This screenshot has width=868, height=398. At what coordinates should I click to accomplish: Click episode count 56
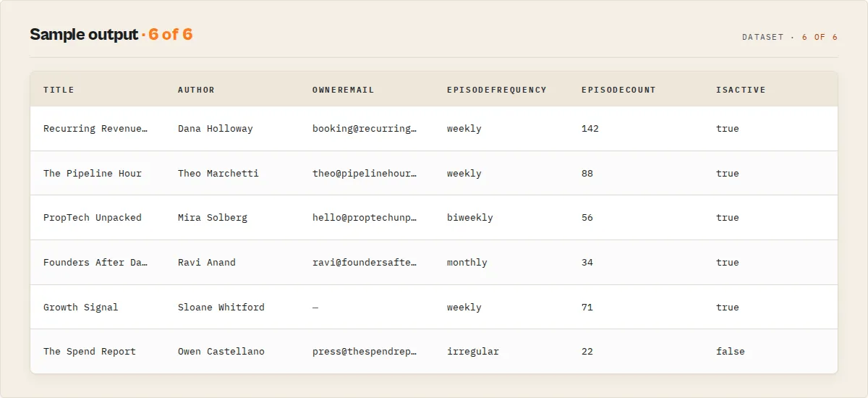tap(587, 218)
